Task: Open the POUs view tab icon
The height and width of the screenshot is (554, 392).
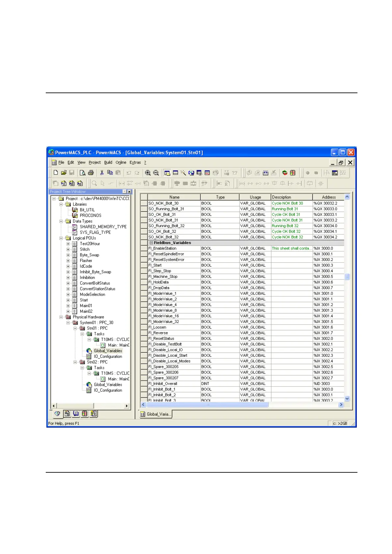Action: pyautogui.click(x=67, y=413)
